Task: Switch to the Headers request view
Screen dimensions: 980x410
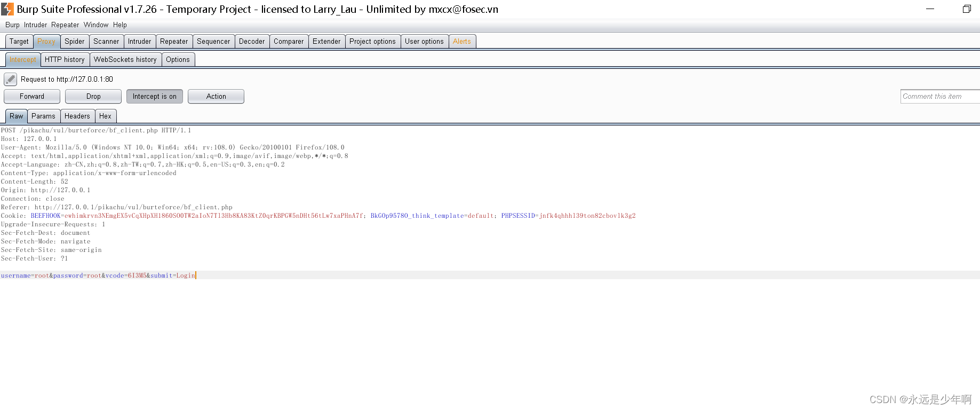Action: coord(77,116)
